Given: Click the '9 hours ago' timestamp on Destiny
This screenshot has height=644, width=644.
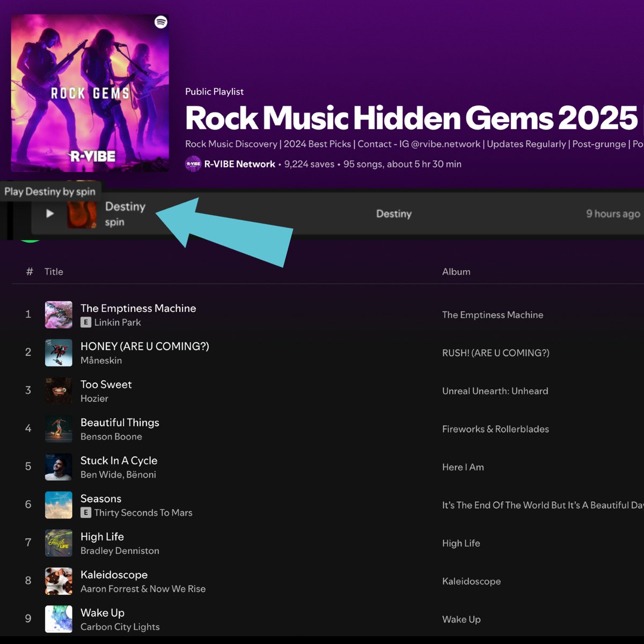Looking at the screenshot, I should click(612, 214).
